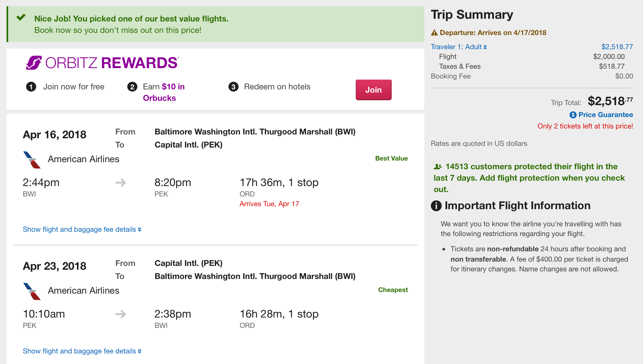Screen dimensions: 643x364
Task: Click the step 1 Join now for free
Action: click(73, 87)
